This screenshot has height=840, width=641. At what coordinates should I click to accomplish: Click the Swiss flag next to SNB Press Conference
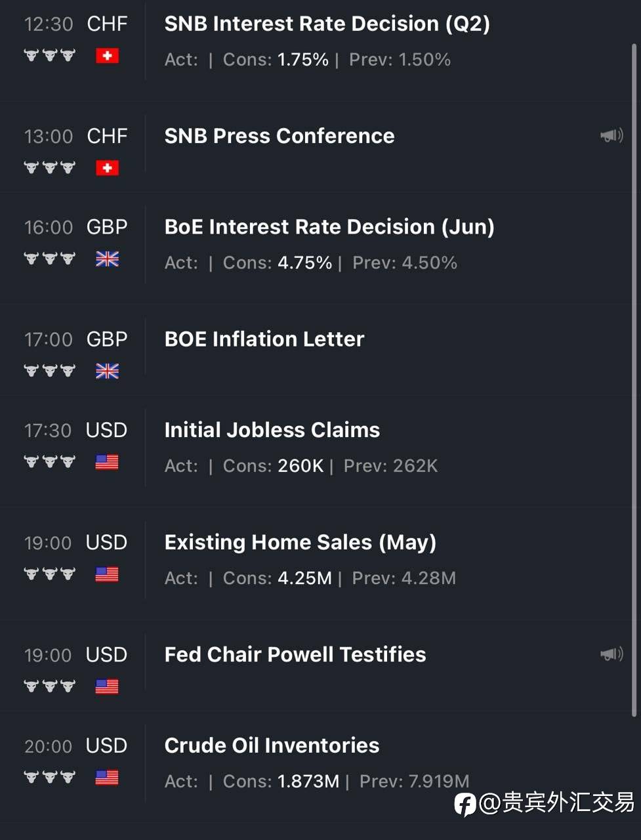107,168
